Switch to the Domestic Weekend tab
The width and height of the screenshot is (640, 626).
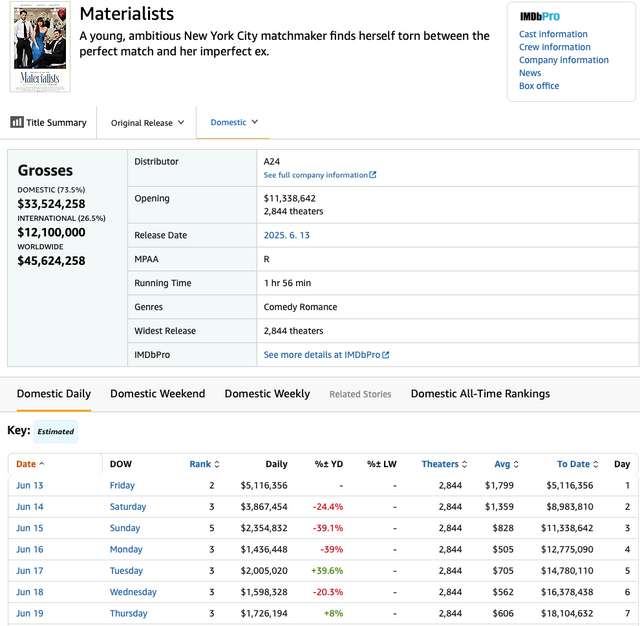[x=157, y=394]
